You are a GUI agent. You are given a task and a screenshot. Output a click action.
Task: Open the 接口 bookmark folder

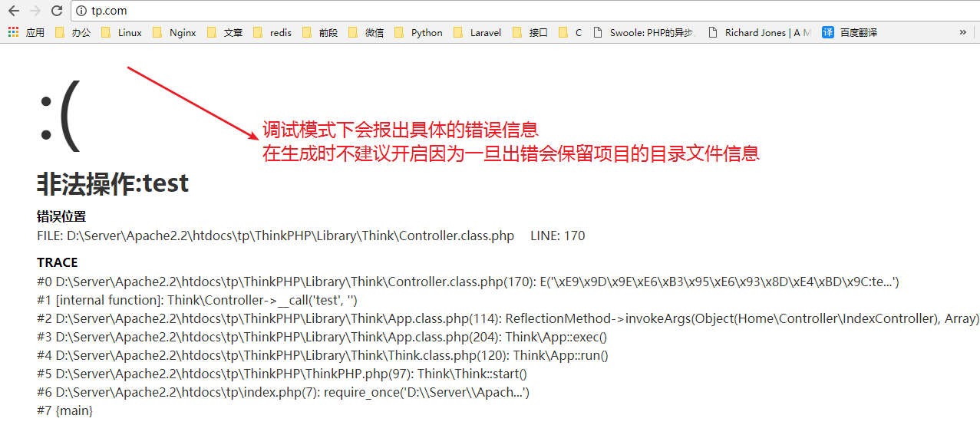(530, 32)
